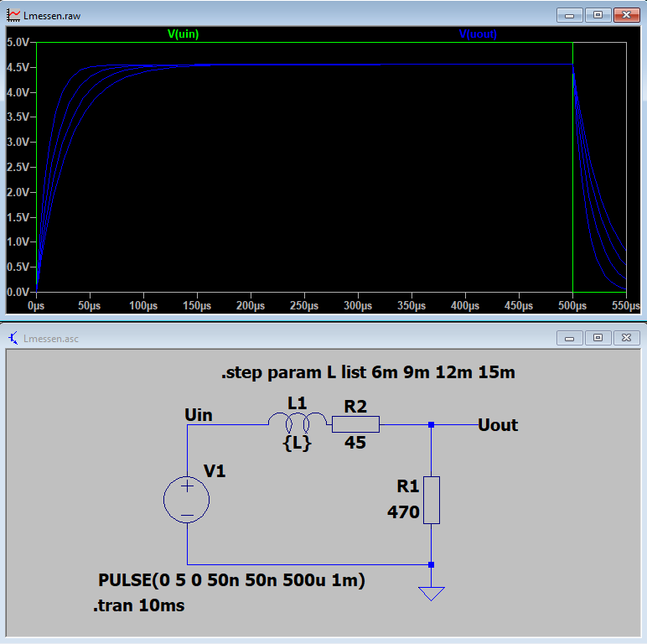Click the 2.5V vertical axis label

(x=18, y=167)
